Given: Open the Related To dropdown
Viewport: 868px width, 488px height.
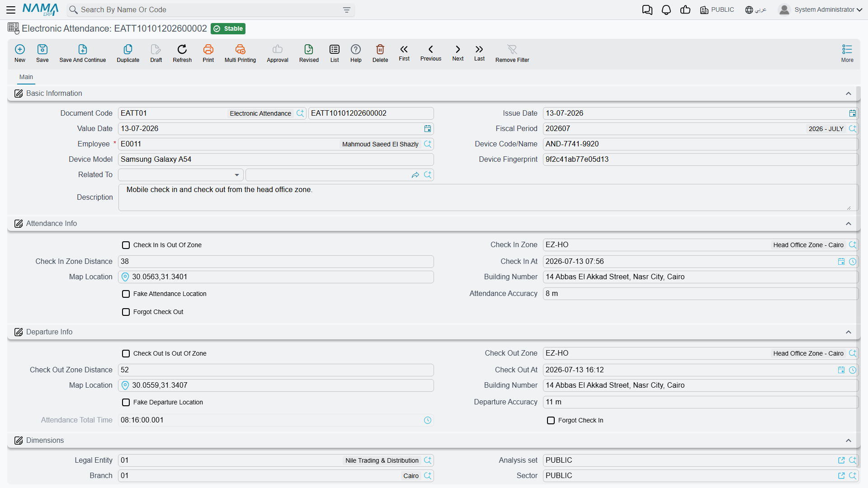Looking at the screenshot, I should coord(181,175).
